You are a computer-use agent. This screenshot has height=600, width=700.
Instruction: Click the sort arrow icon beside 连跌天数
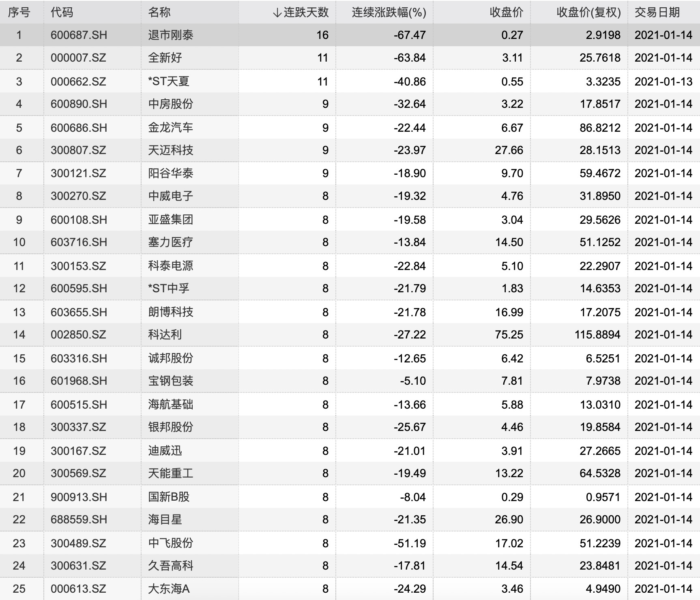click(277, 13)
